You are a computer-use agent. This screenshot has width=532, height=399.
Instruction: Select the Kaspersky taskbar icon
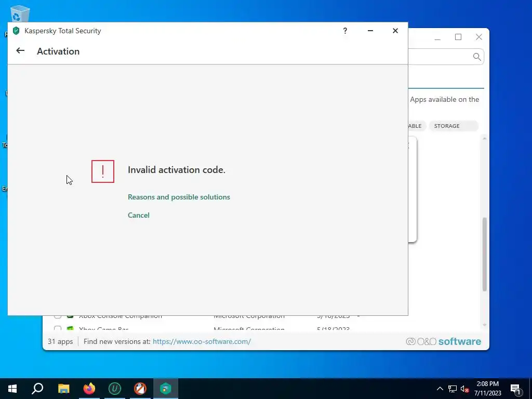click(x=166, y=389)
